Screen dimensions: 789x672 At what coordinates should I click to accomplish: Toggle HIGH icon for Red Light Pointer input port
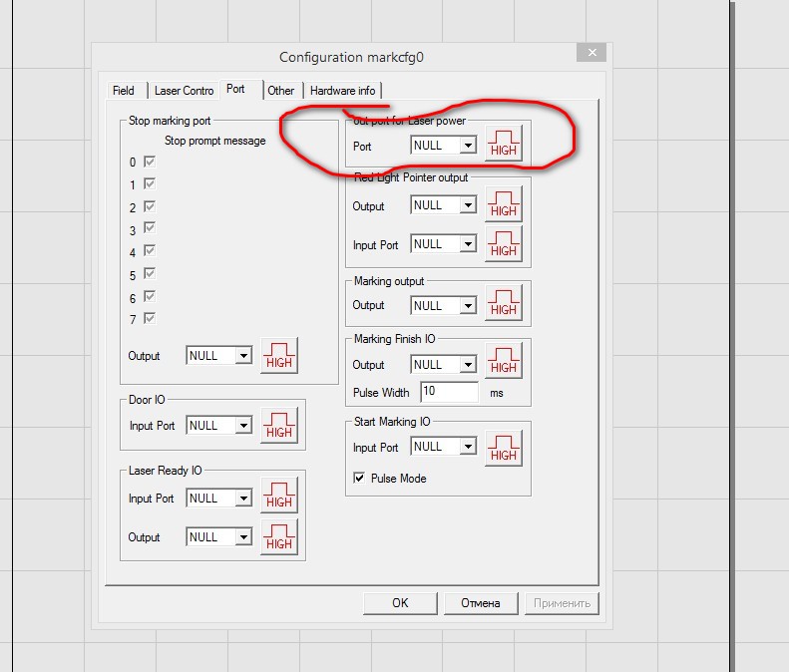pos(504,245)
